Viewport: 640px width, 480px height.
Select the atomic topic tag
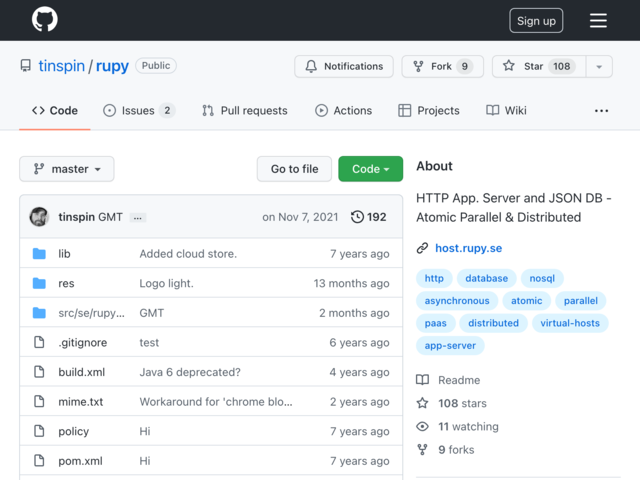coord(527,301)
